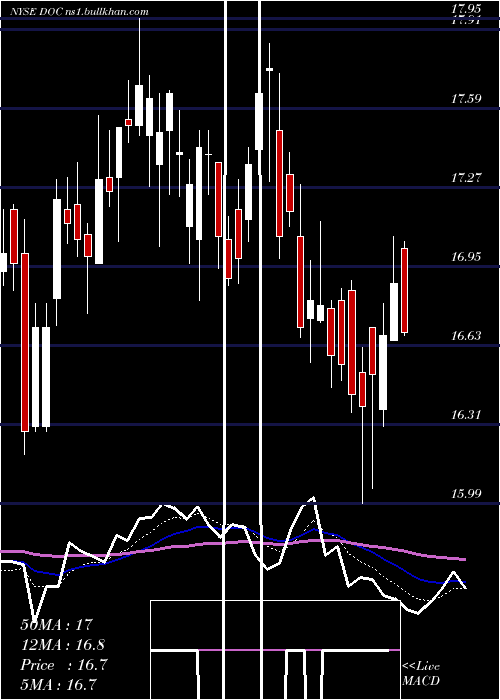This screenshot has width=500, height=700.
Task: Click the 5MA : 16.7 readout
Action: (x=58, y=684)
